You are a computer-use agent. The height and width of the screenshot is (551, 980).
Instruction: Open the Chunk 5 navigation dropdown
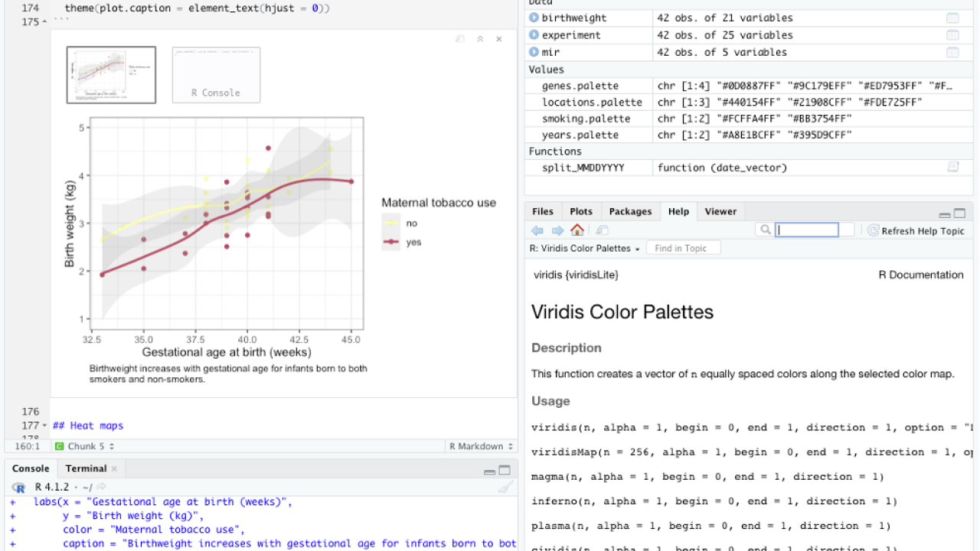[x=84, y=446]
